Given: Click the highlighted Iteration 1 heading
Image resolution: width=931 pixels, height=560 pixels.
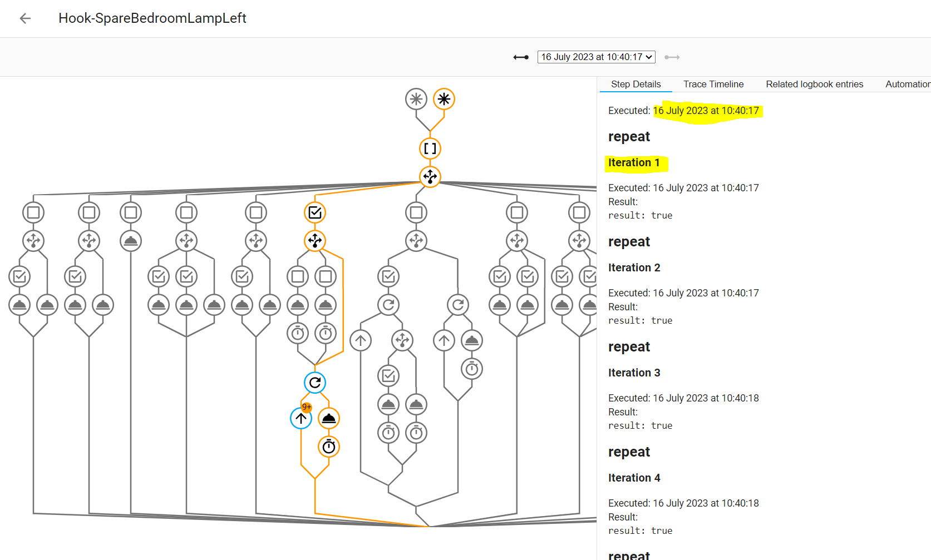Looking at the screenshot, I should 636,162.
